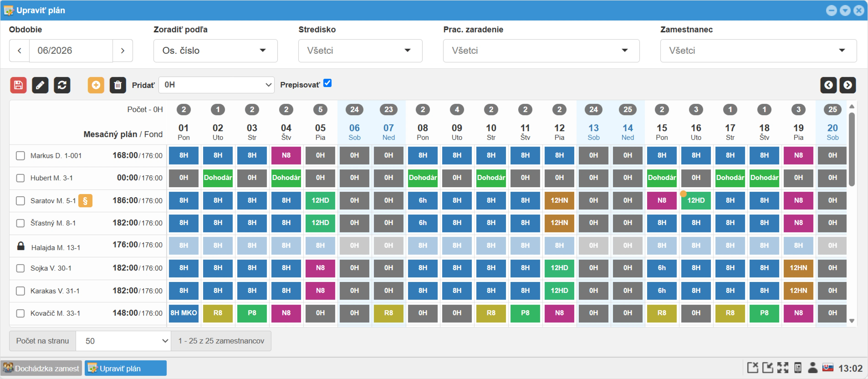The width and height of the screenshot is (868, 379).
Task: Click the black scroll-days-right arrow icon
Action: 848,85
